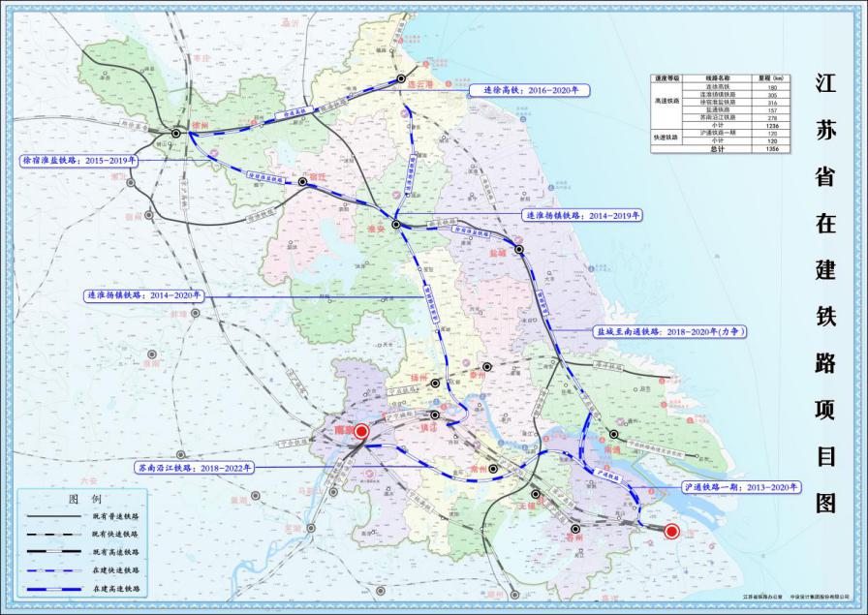
Task: Click the 连徐高铁：2016-2020年 callout label
Action: click(523, 90)
